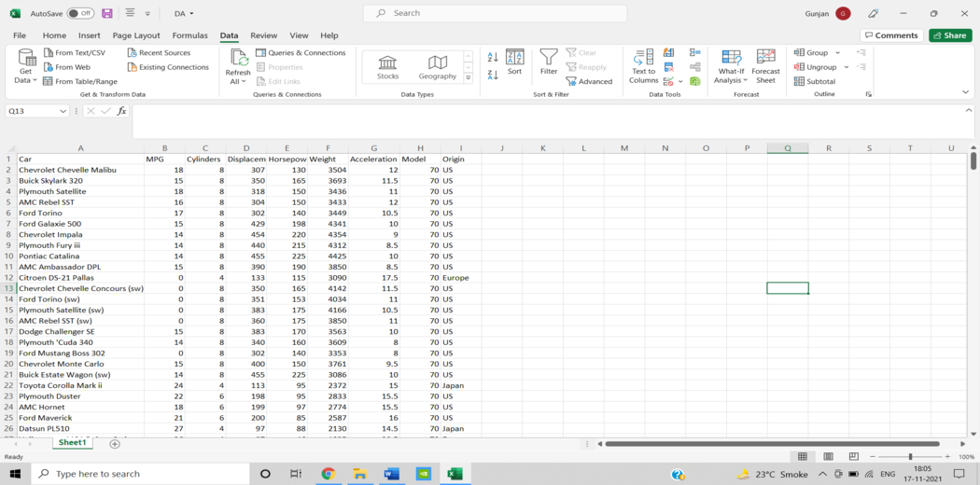Click the horizontal scrollbar

point(772,444)
